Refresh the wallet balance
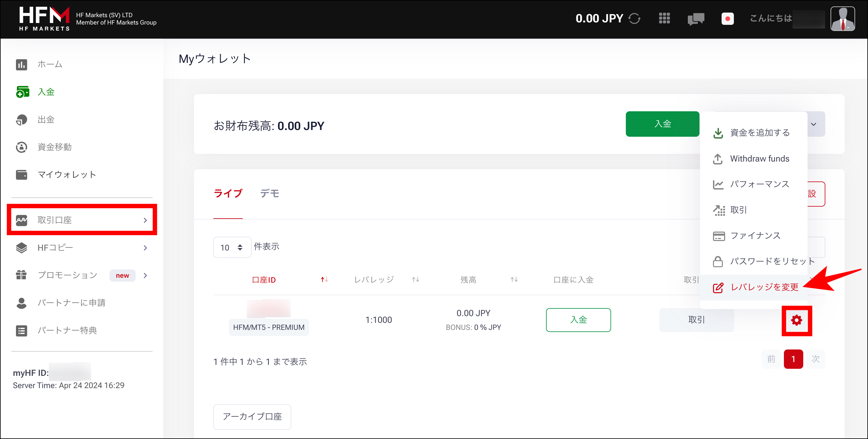 pyautogui.click(x=635, y=18)
